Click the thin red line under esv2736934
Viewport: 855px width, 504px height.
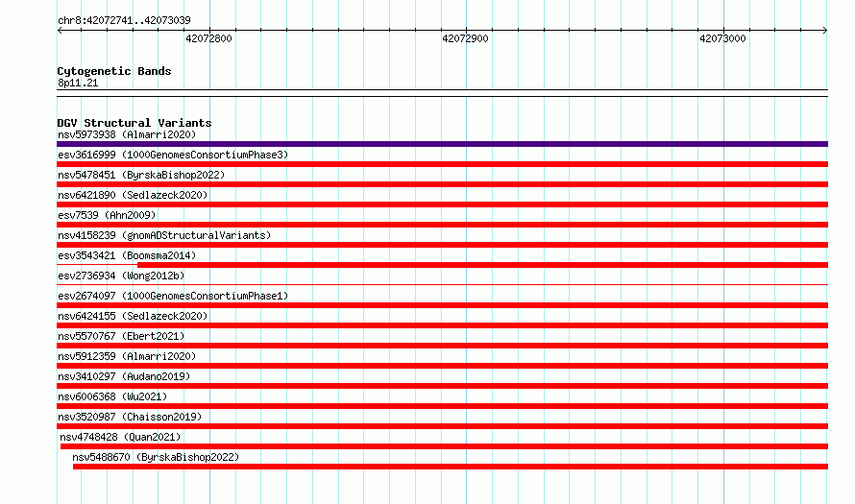[442, 284]
